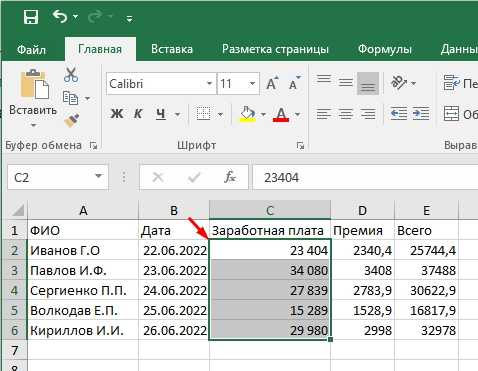Align text to the right
This screenshot has height=371, width=478.
[368, 114]
